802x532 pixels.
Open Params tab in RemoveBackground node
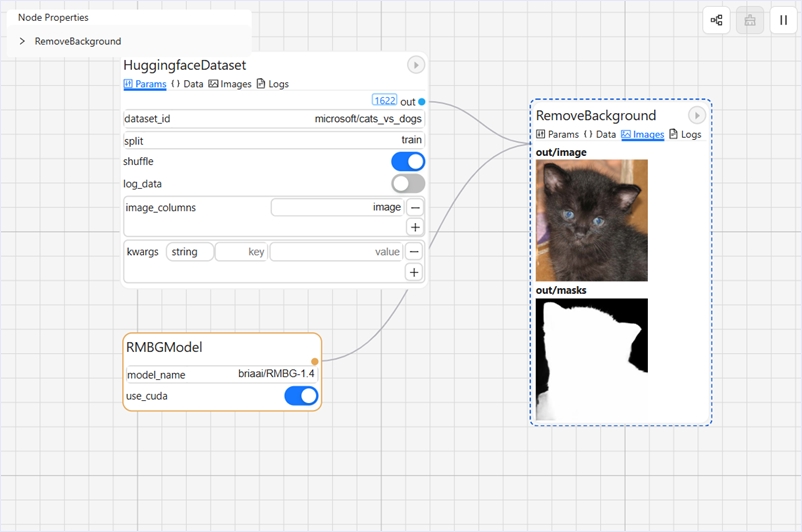[557, 134]
